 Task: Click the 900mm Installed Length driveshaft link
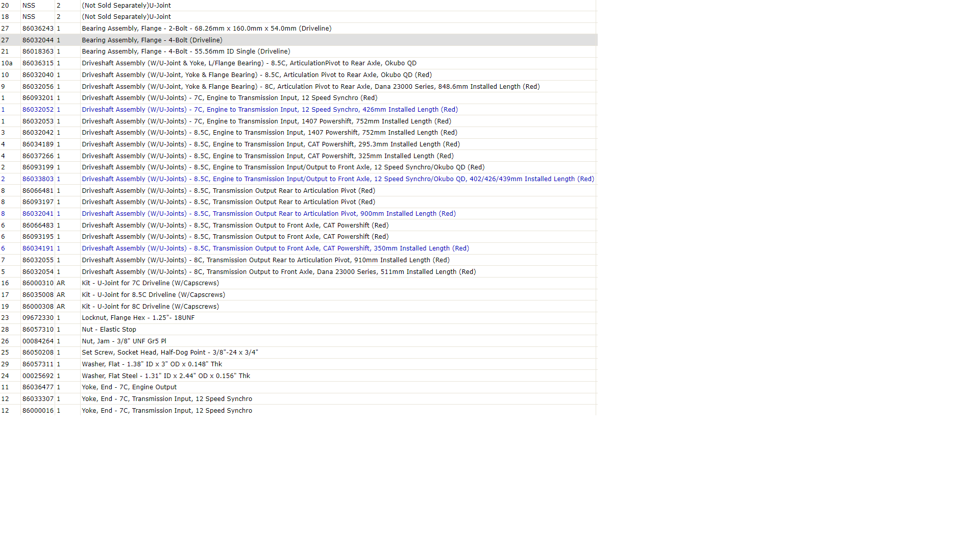click(268, 214)
